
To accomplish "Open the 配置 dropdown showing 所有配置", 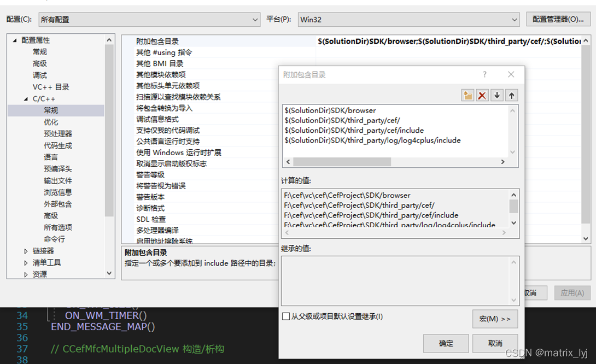I will pos(149,20).
